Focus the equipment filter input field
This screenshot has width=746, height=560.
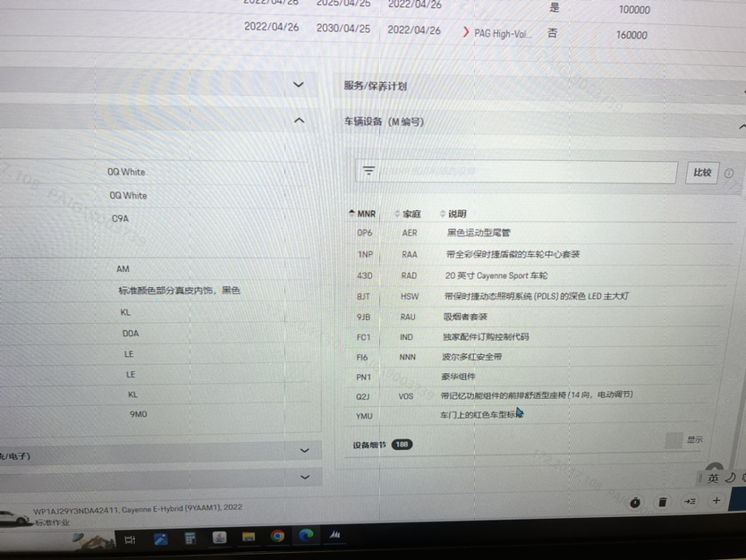click(x=516, y=171)
